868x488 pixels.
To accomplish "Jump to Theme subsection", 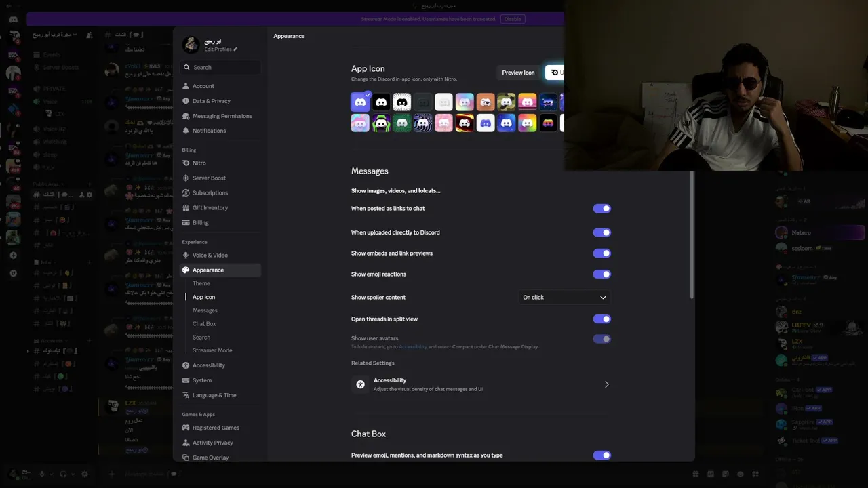I will click(x=201, y=283).
